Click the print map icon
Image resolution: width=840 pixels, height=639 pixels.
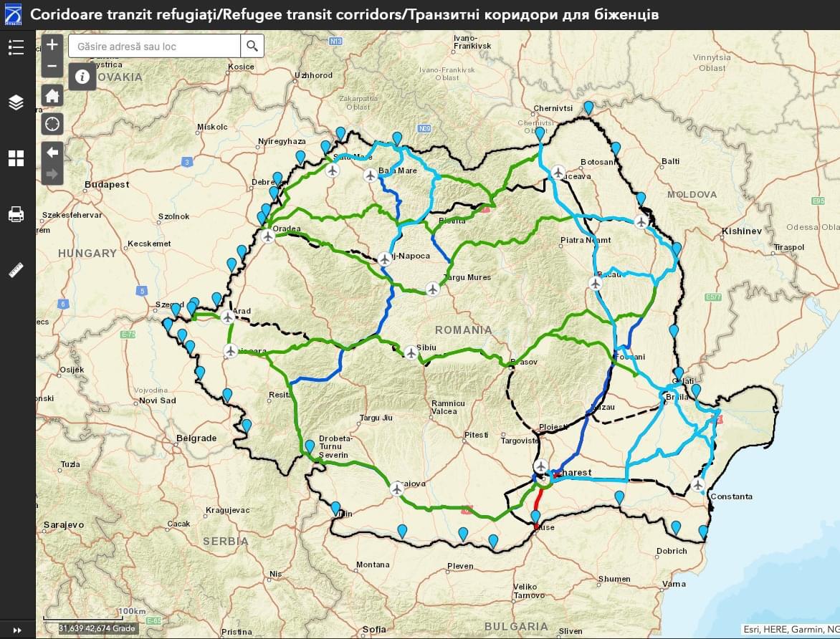(16, 214)
